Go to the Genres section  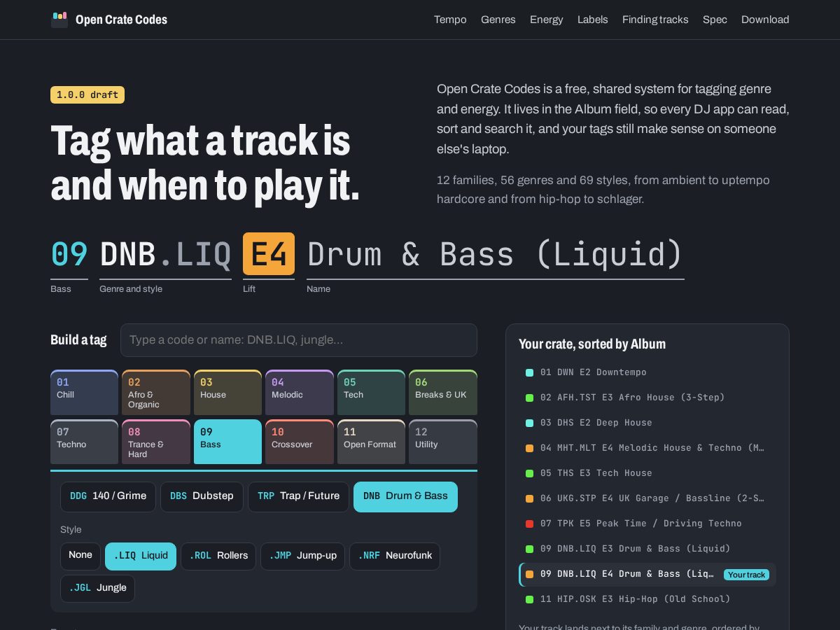(498, 20)
